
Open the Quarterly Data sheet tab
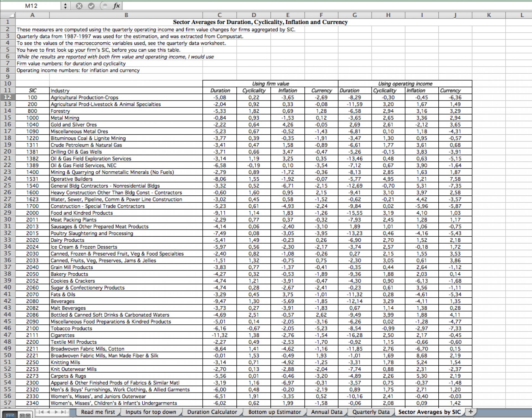click(371, 412)
